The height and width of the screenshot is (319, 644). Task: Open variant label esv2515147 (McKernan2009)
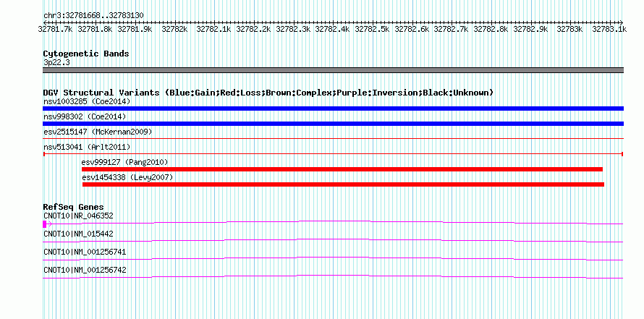(x=98, y=132)
